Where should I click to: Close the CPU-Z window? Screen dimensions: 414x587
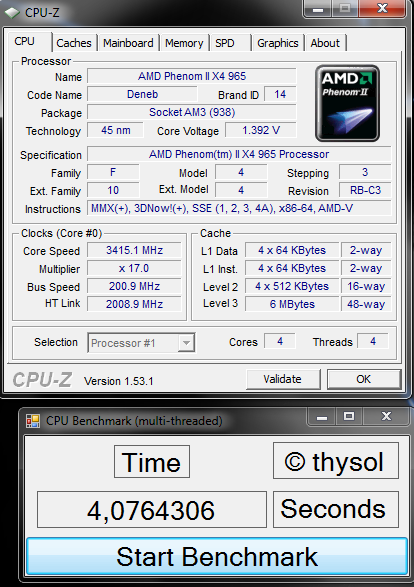click(382, 8)
